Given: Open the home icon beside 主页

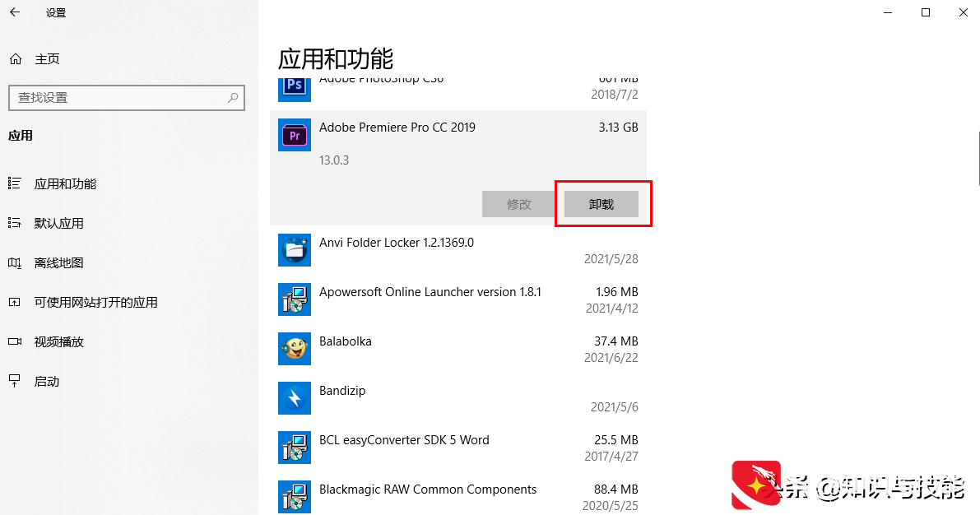Looking at the screenshot, I should click(x=16, y=58).
